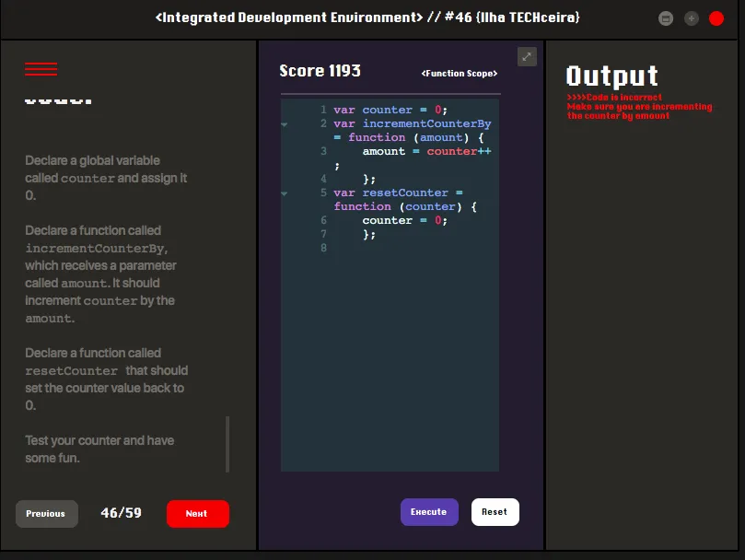Screen dimensions: 745x560
Task: Close the IDE with red circle
Action: tap(716, 18)
